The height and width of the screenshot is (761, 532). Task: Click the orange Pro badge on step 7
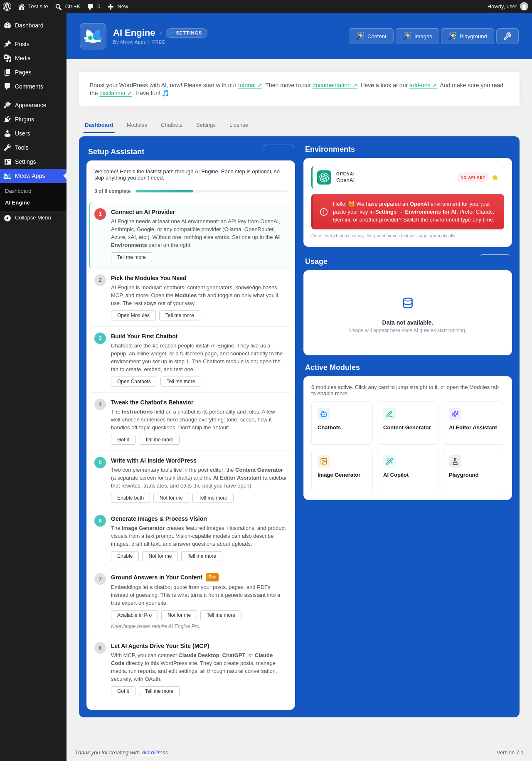[x=212, y=577]
